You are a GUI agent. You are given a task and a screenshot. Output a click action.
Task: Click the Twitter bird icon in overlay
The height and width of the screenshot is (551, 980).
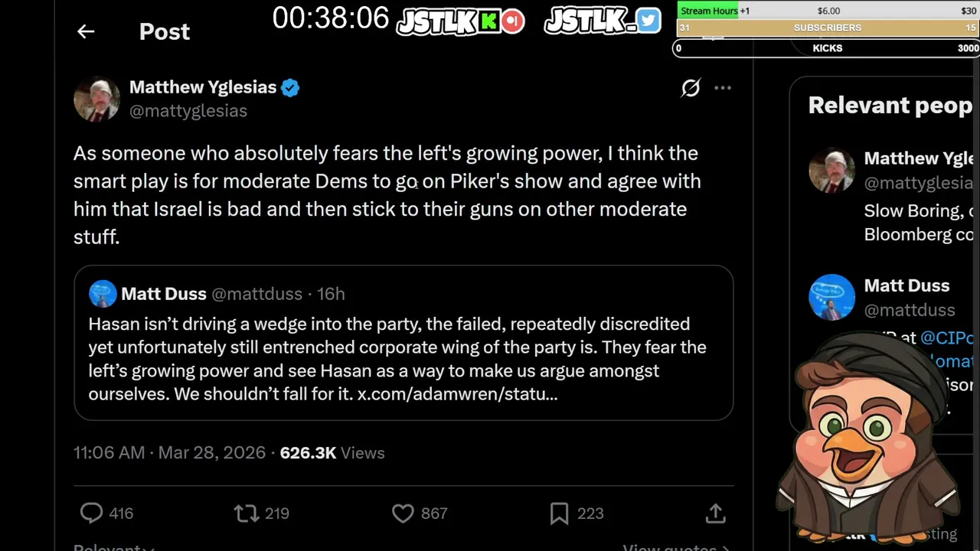tap(648, 21)
